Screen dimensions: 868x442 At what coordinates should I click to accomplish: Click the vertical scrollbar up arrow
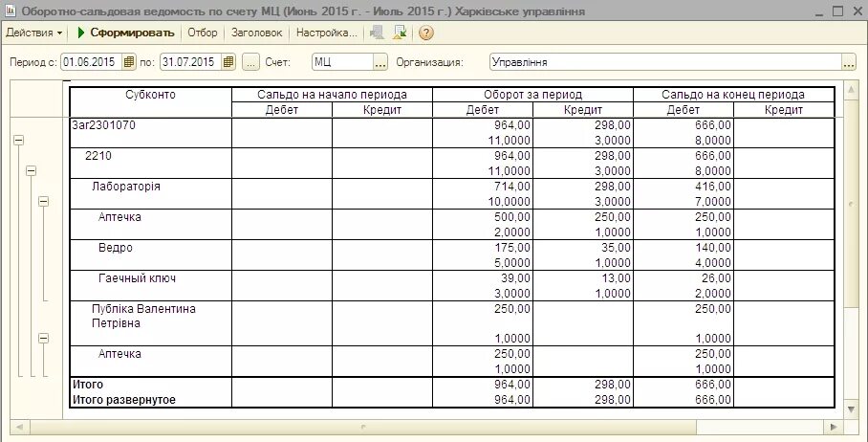(x=852, y=89)
